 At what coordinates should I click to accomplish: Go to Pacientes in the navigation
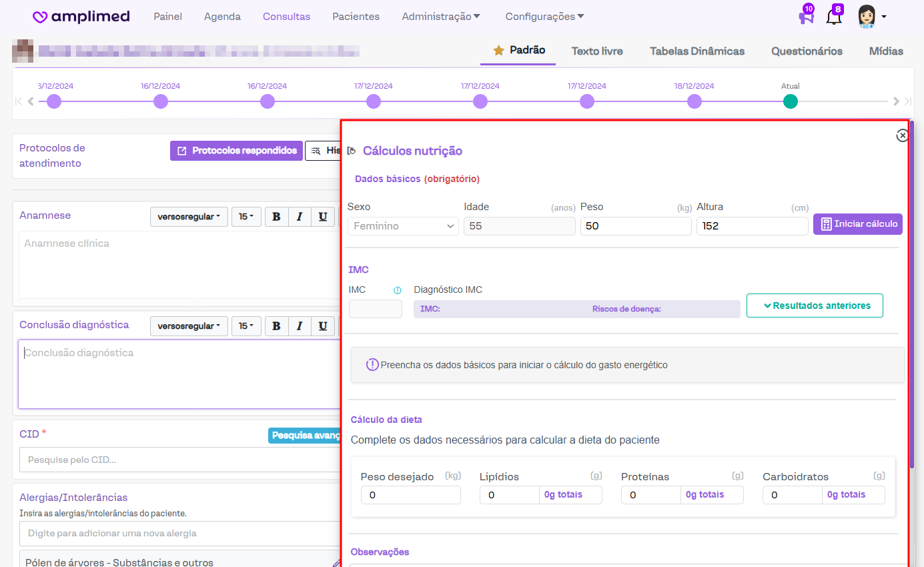(x=356, y=17)
